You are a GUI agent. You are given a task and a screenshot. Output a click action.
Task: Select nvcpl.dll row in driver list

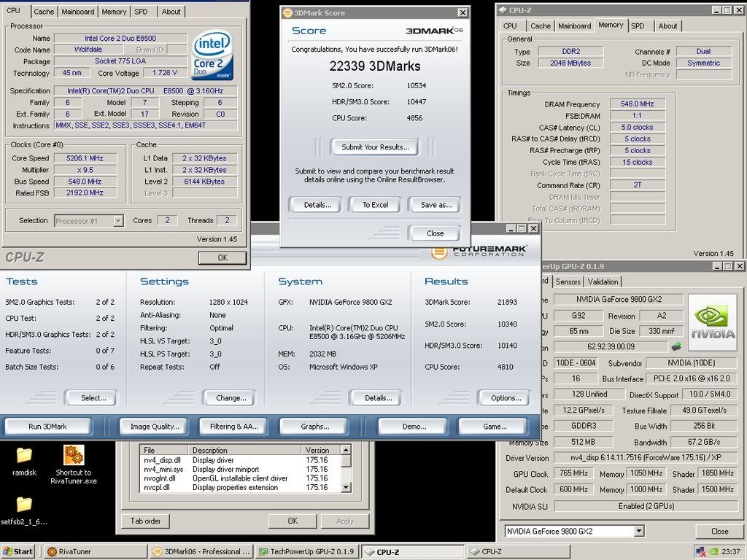(x=241, y=487)
